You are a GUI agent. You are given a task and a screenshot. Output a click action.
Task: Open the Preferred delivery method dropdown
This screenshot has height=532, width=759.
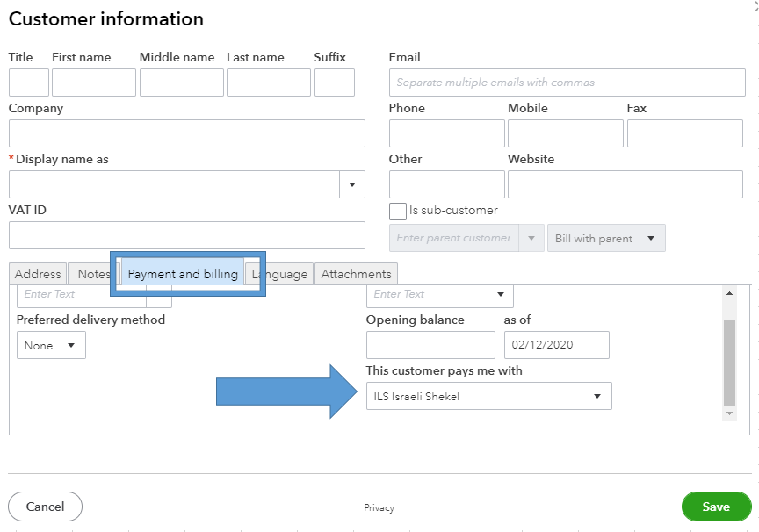51,345
